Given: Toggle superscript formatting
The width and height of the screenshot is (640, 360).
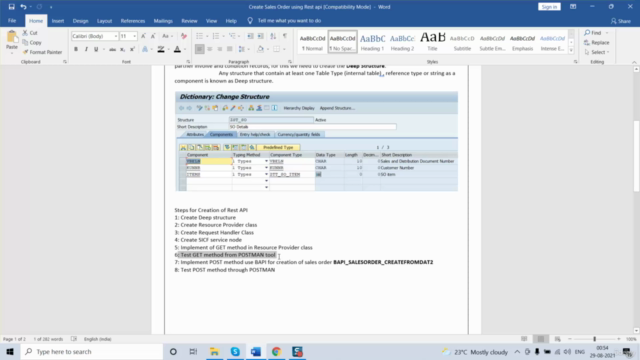Looking at the screenshot, I should point(132,49).
